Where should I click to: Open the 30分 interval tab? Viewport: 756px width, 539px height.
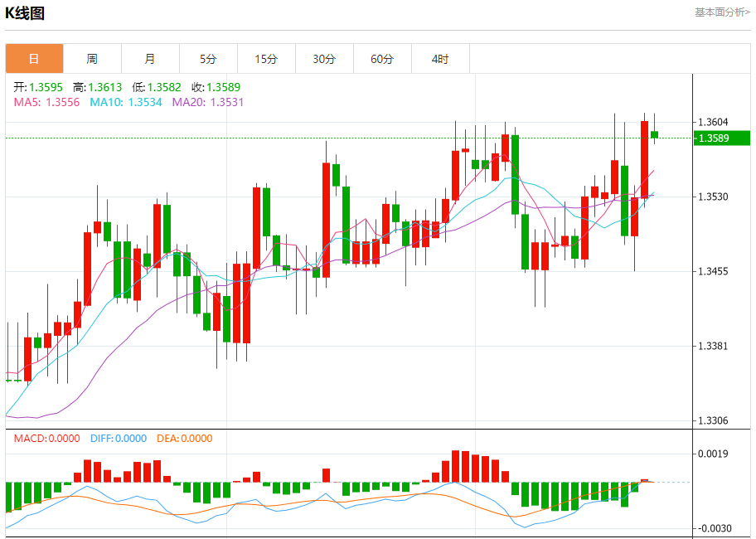(324, 59)
